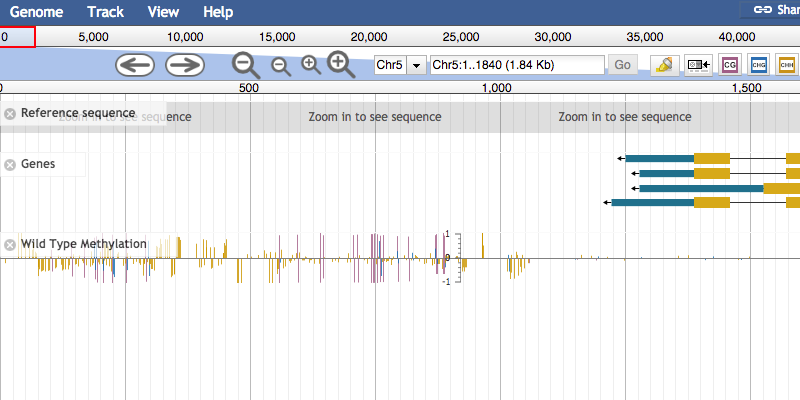Click the Share link button
Viewport: 800px width, 400px height.
771,10
